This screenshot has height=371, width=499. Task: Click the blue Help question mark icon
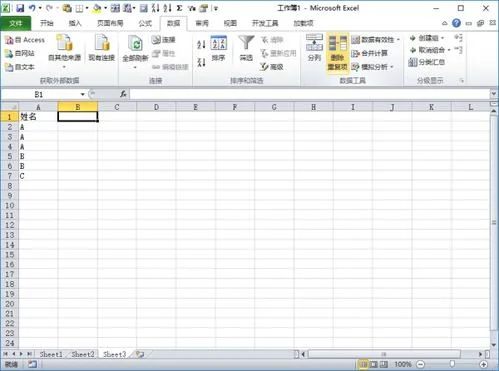point(456,23)
